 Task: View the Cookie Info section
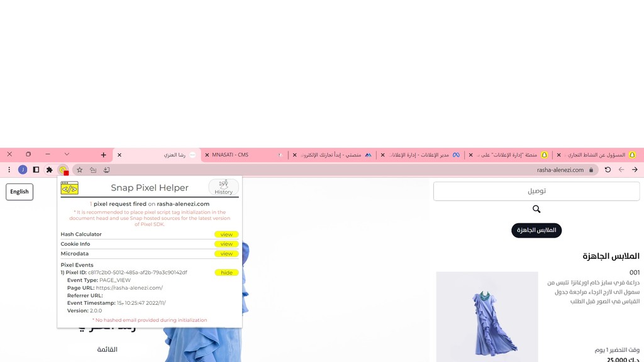pos(226,244)
